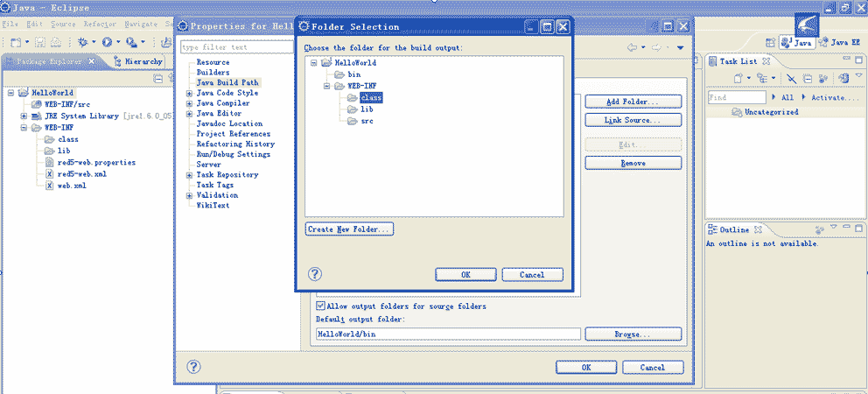Click the Link Source button
Image resolution: width=868 pixels, height=394 pixels.
[633, 120]
